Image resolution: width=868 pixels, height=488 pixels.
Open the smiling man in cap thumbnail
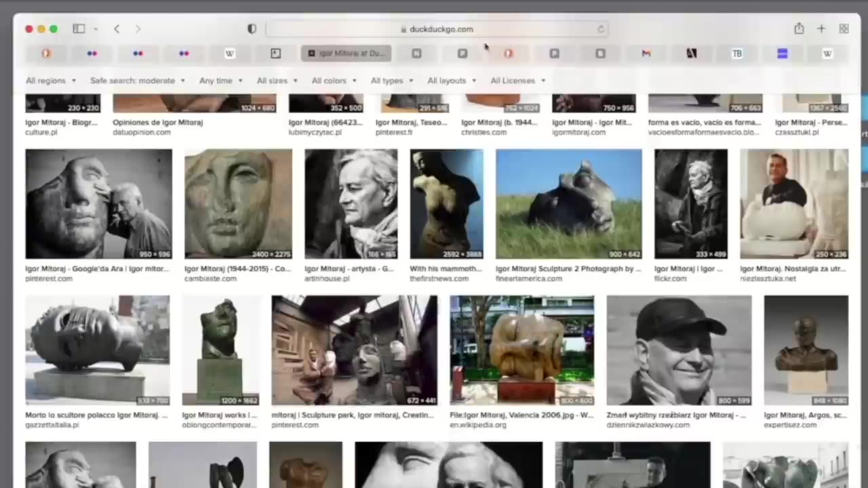coord(679,350)
